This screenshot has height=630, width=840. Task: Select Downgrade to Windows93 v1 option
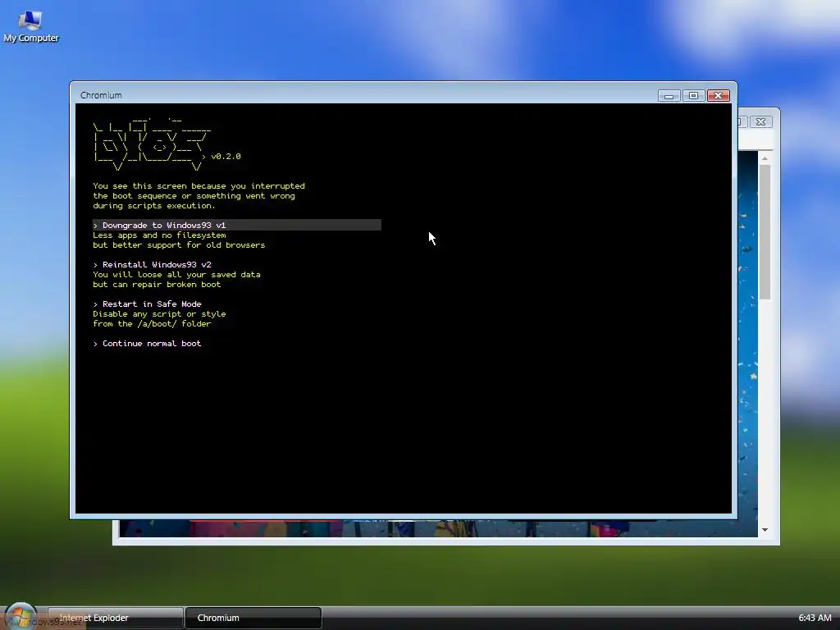click(x=237, y=225)
